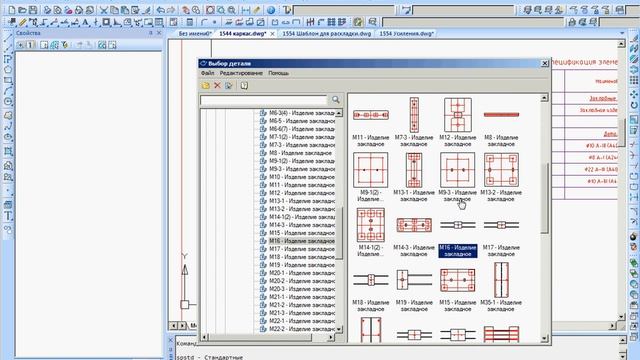This screenshot has width=640, height=360.
Task: Select the M9-1(2) thumbnail
Action: 371,170
